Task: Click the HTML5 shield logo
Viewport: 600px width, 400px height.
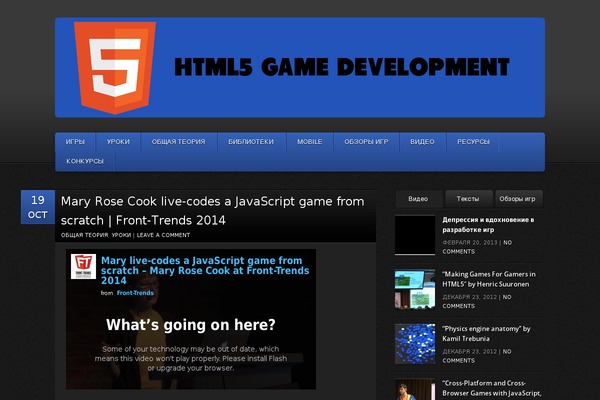Action: (115, 68)
